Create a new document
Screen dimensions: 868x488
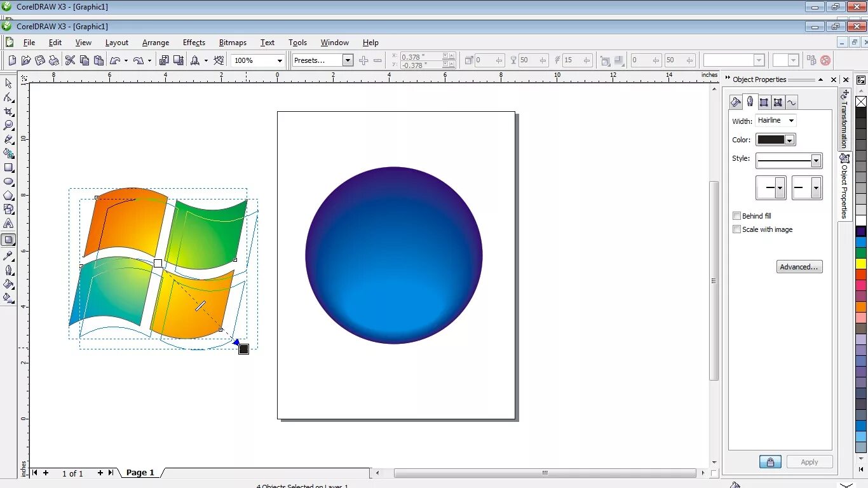coord(12,60)
